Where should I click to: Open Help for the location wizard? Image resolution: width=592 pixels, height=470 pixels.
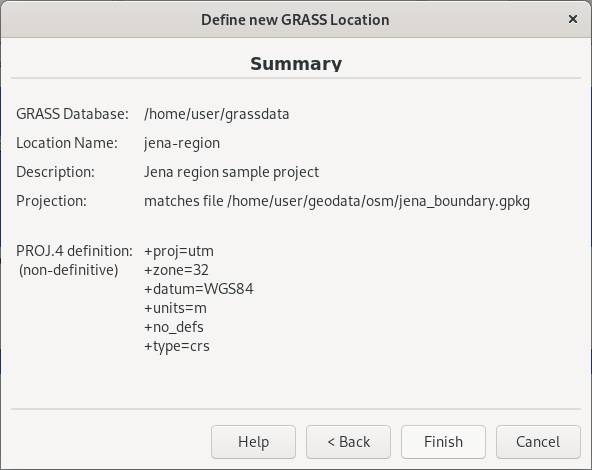(x=253, y=442)
